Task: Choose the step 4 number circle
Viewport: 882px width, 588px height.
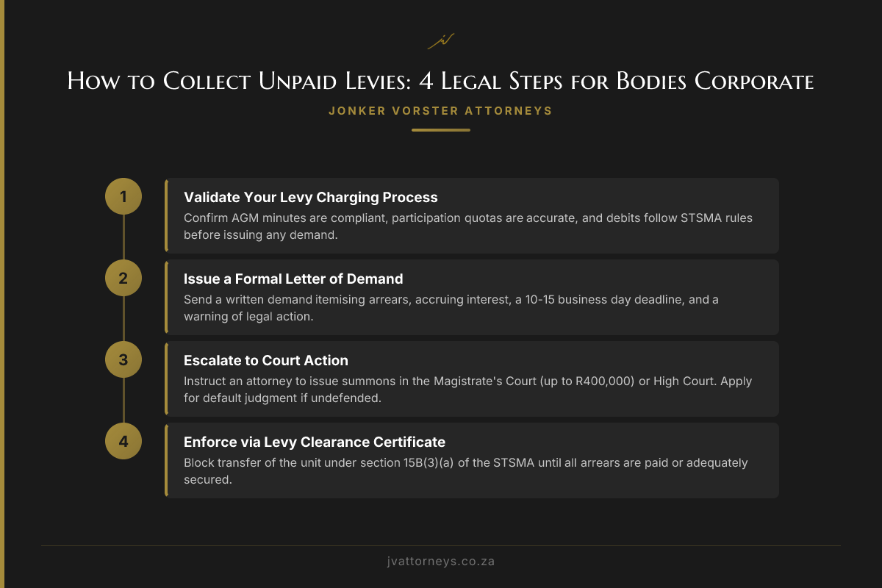Action: click(123, 441)
